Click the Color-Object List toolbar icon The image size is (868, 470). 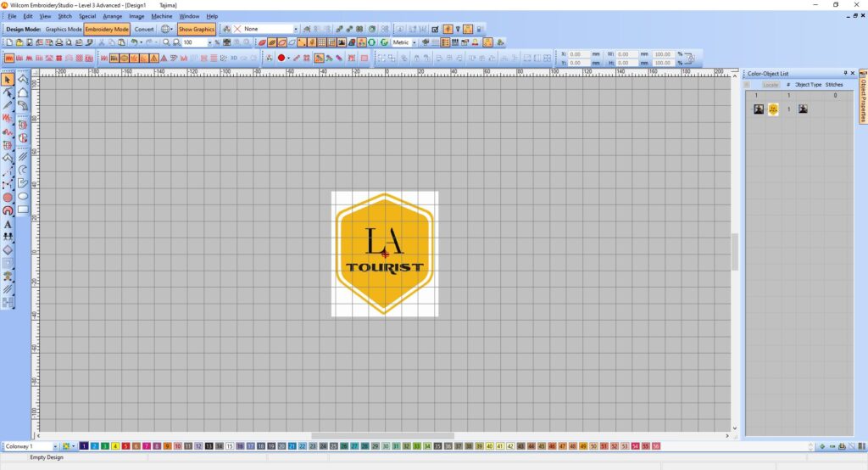click(x=445, y=42)
